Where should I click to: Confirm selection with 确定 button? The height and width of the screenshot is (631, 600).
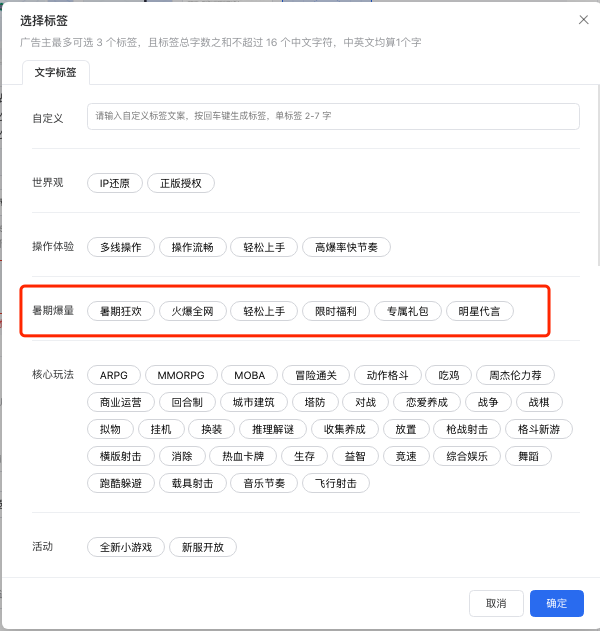point(557,603)
